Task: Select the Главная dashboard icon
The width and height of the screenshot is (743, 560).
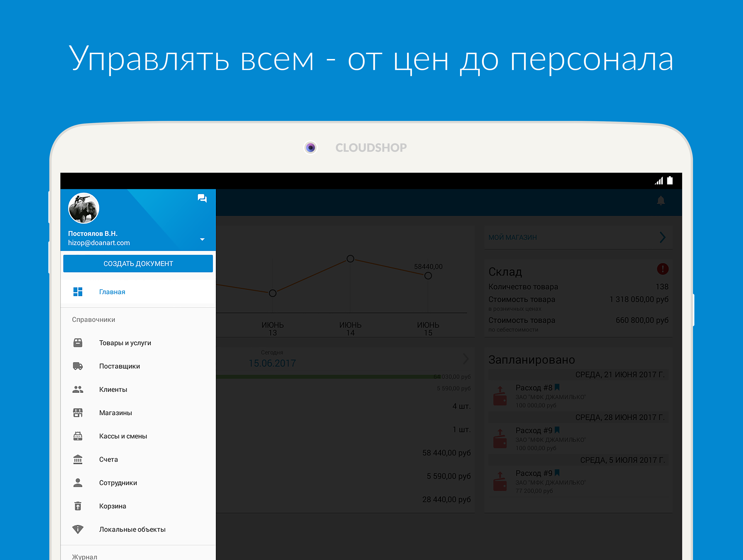Action: point(78,292)
